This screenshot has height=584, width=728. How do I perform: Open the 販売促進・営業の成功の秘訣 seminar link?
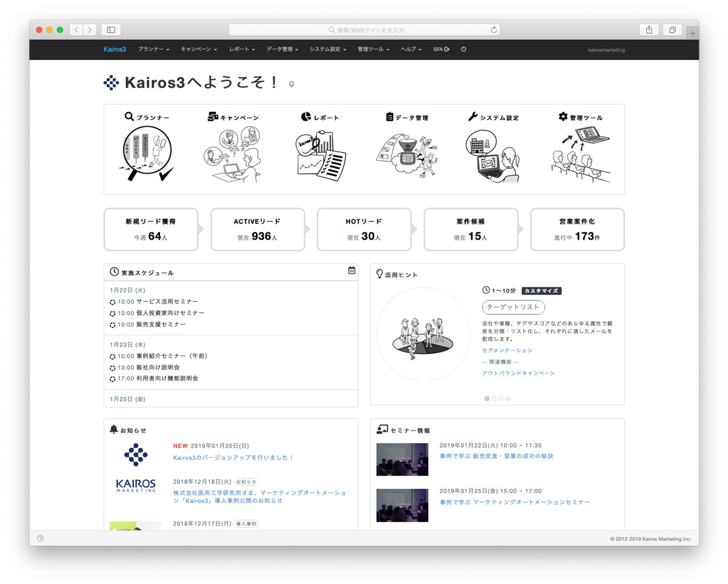pyautogui.click(x=496, y=456)
